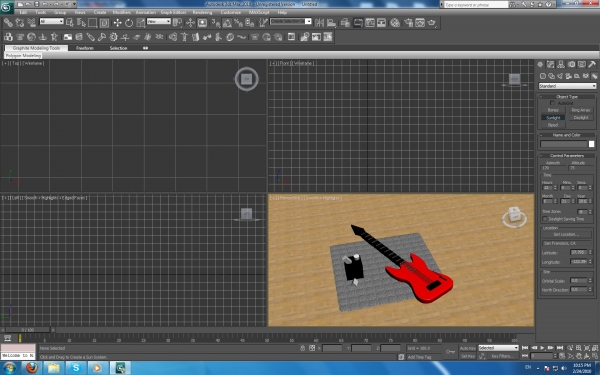Collapse the Name and Color rollout
Screen dimensions: 600x375
[567, 135]
